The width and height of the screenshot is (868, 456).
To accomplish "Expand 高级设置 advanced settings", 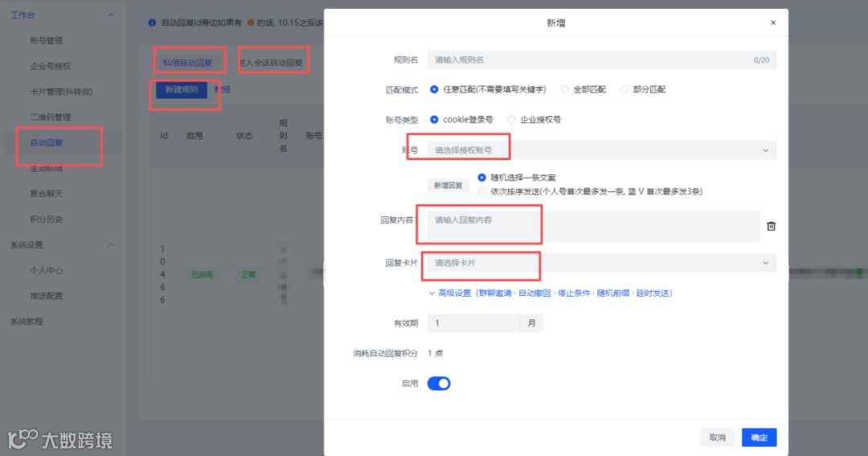I will (551, 293).
